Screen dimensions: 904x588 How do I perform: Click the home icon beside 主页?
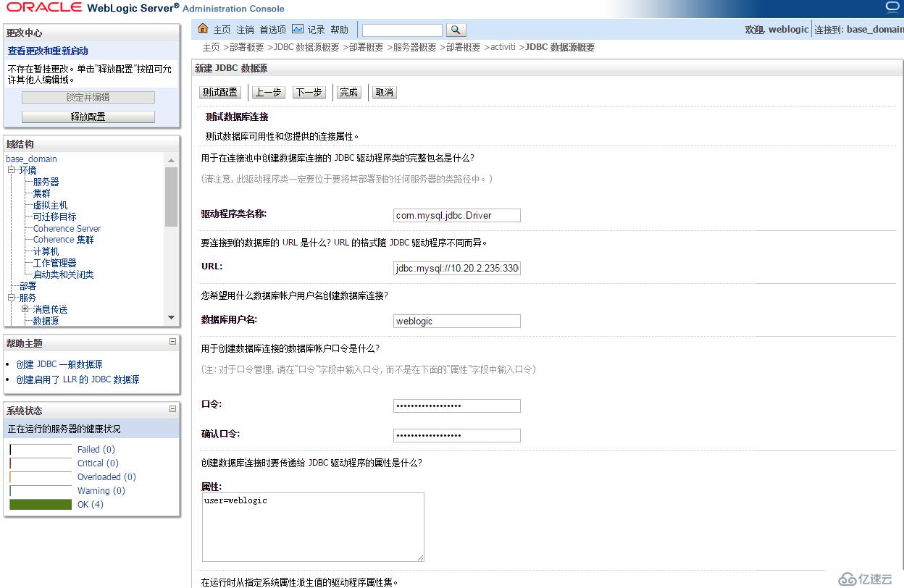203,29
